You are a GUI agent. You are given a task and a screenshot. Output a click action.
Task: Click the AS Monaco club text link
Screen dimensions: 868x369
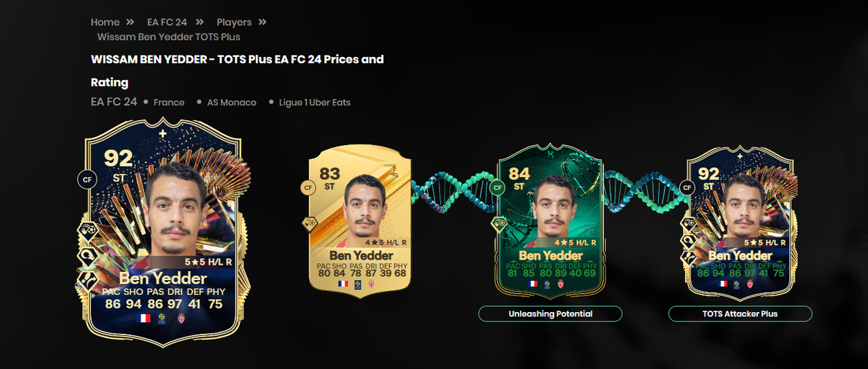(232, 102)
